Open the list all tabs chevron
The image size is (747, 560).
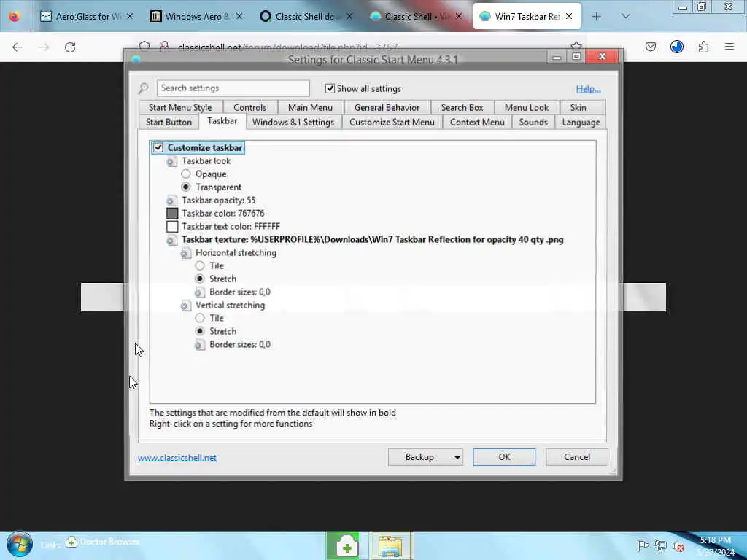click(x=626, y=16)
